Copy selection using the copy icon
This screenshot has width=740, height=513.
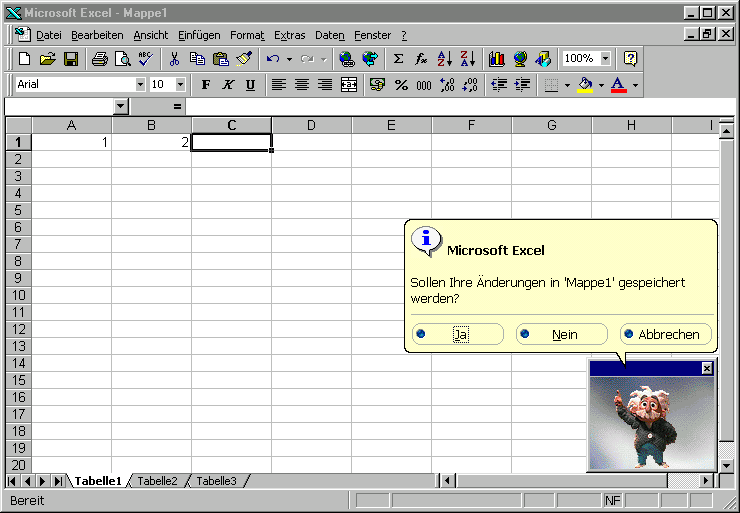tap(197, 59)
